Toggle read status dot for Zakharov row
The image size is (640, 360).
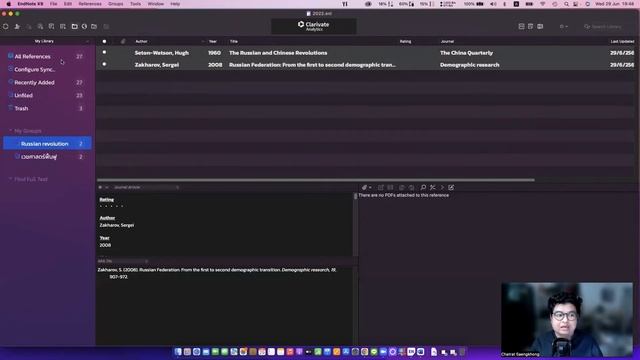pyautogui.click(x=104, y=64)
